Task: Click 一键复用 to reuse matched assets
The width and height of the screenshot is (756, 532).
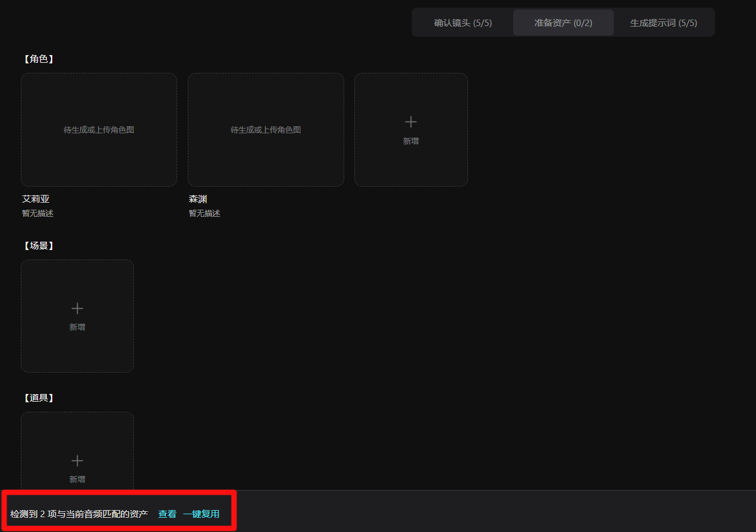Action: pos(201,514)
